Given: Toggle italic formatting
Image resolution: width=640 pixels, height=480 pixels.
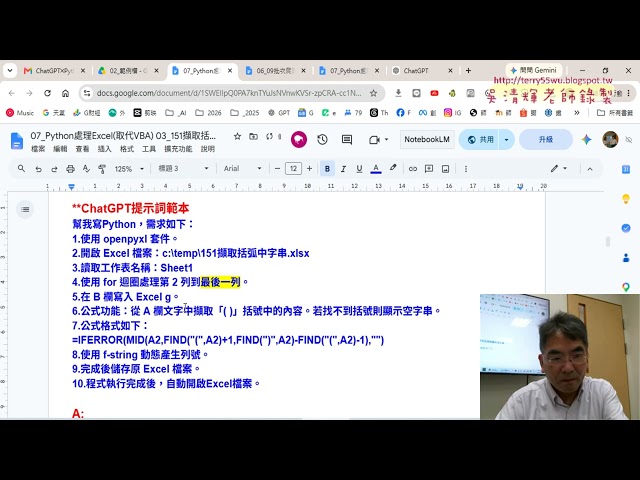Looking at the screenshot, I should click(343, 169).
